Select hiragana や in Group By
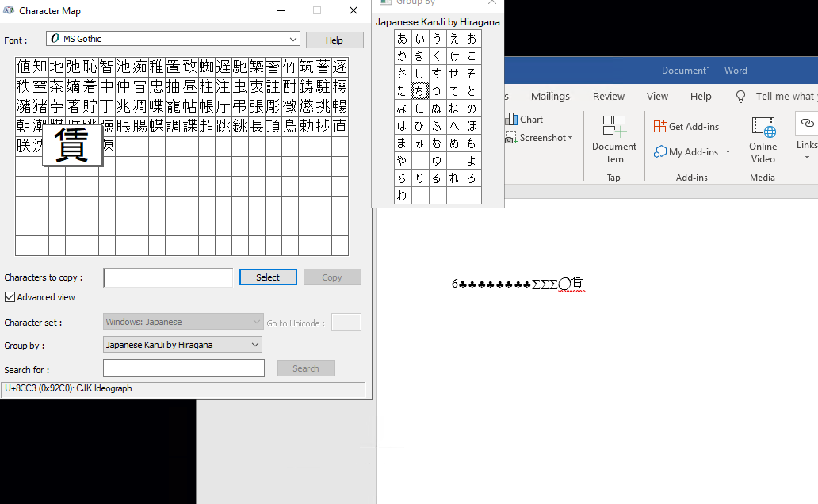The height and width of the screenshot is (504, 818). 402,161
